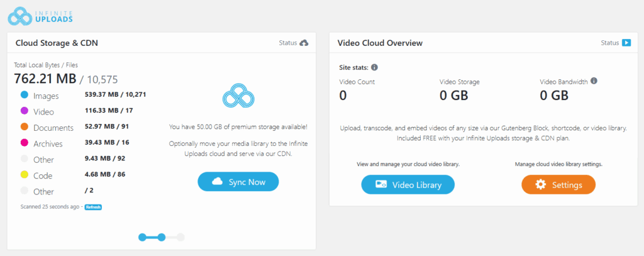Click the 539.37 MB / 10,271 value
Screen dimensions: 644x256
pyautogui.click(x=116, y=94)
